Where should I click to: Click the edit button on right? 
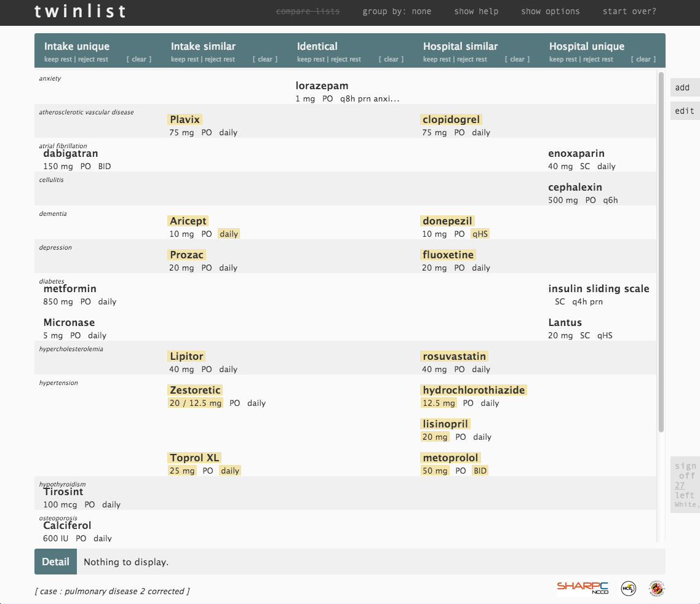(x=685, y=111)
